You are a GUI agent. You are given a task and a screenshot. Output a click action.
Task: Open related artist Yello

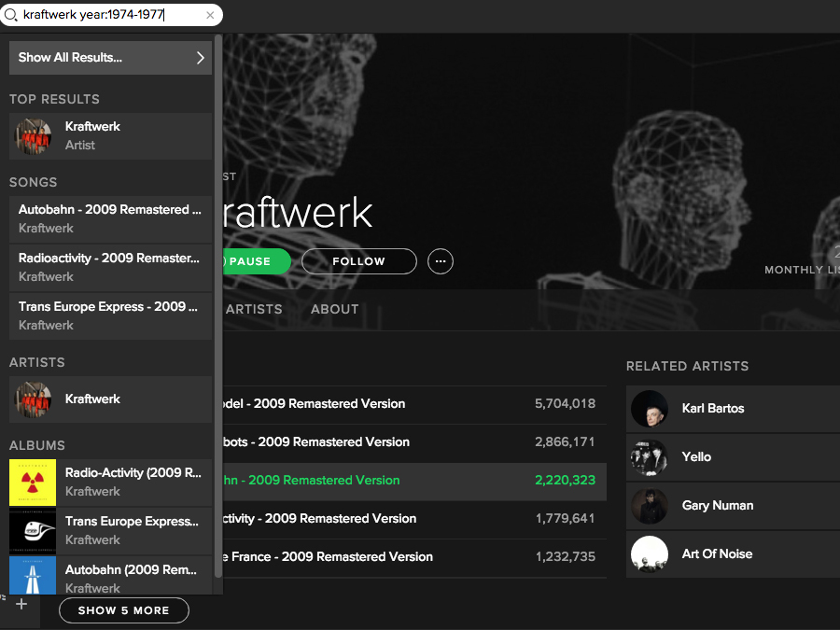733,457
